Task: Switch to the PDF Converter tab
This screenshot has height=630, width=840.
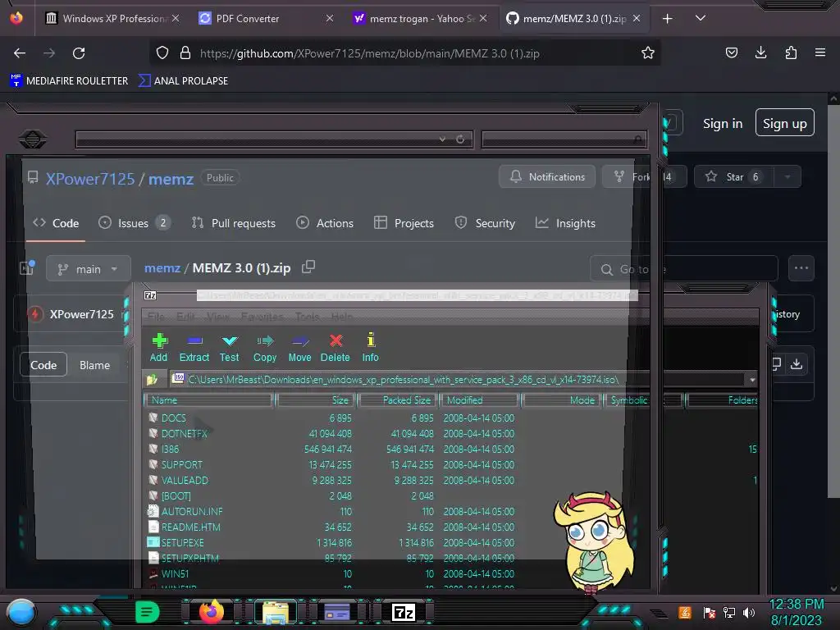Action: [265, 19]
